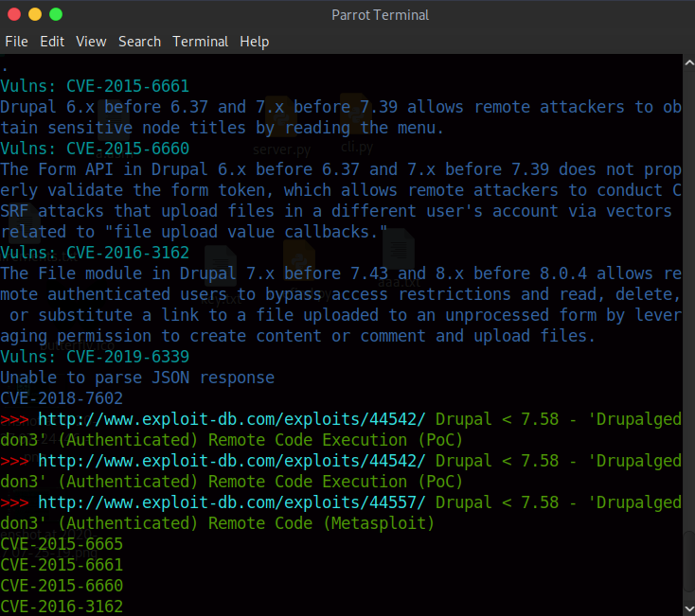Click the 'Vulns: CVE-2015-6660' line
This screenshot has height=616, width=695.
[95, 149]
